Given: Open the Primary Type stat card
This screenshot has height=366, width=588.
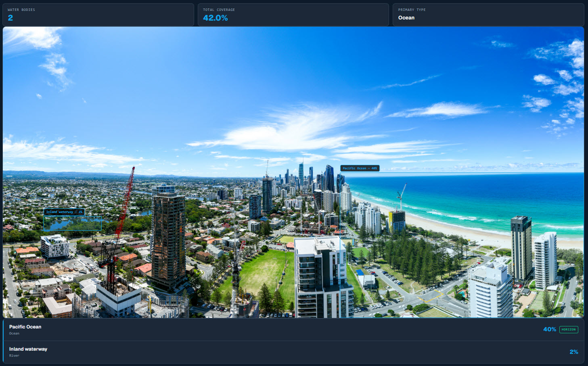Looking at the screenshot, I should click(488, 15).
